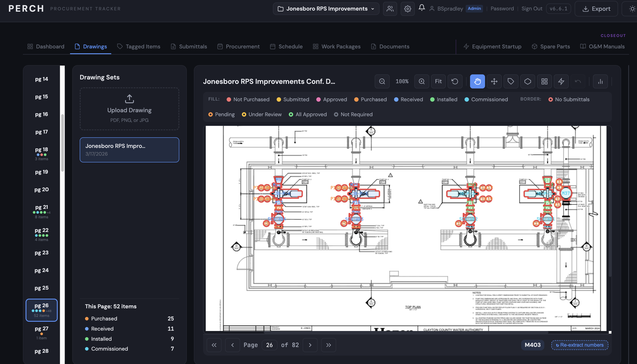Screen dimensions: 637x364
Task: Select the polygon shape tool
Action: tap(527, 81)
